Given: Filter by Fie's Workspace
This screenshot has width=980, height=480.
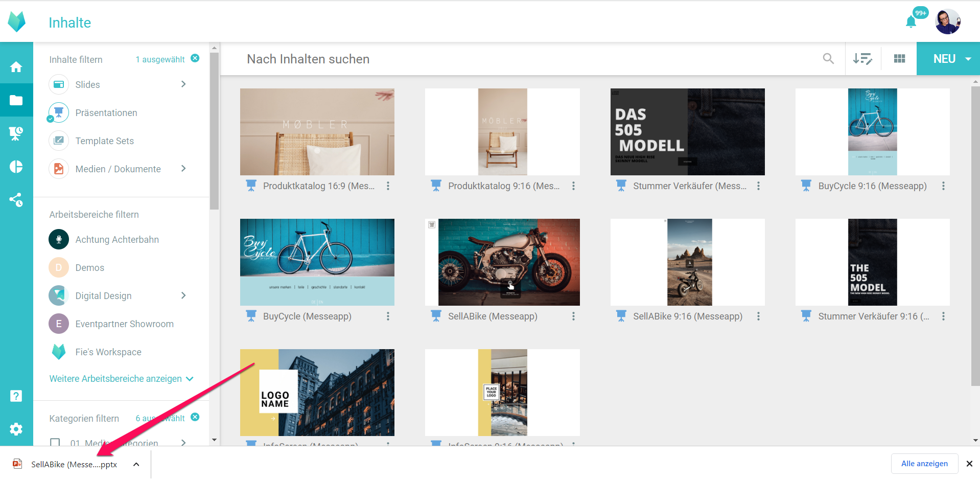Looking at the screenshot, I should click(x=96, y=352).
